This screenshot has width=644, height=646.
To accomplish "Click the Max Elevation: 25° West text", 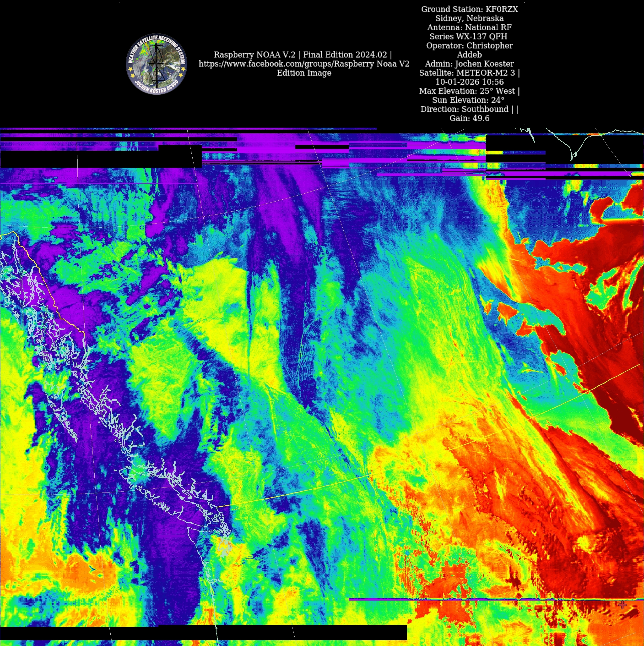I will [x=469, y=91].
